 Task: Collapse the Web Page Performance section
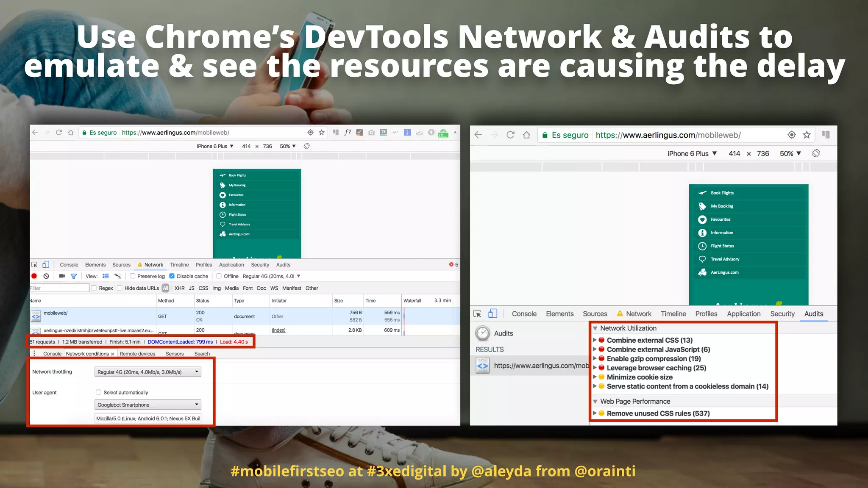(x=595, y=402)
